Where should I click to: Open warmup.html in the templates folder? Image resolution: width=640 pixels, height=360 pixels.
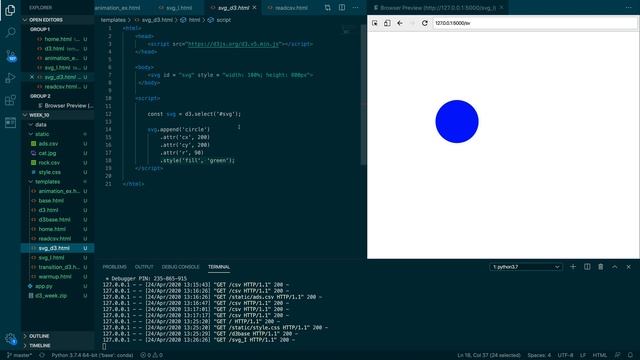coord(55,276)
